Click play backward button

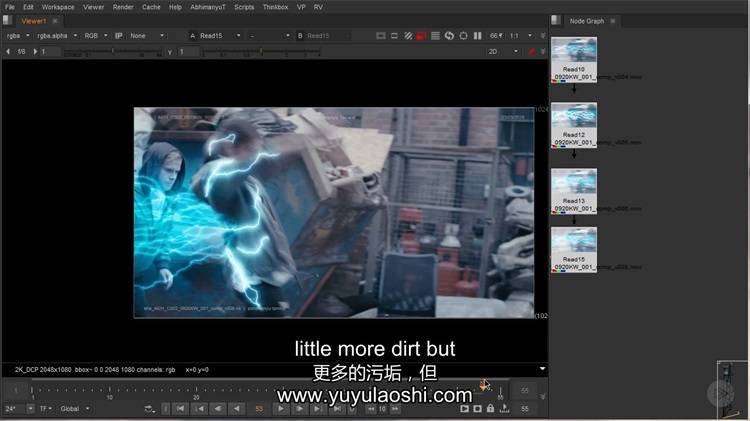(237, 408)
